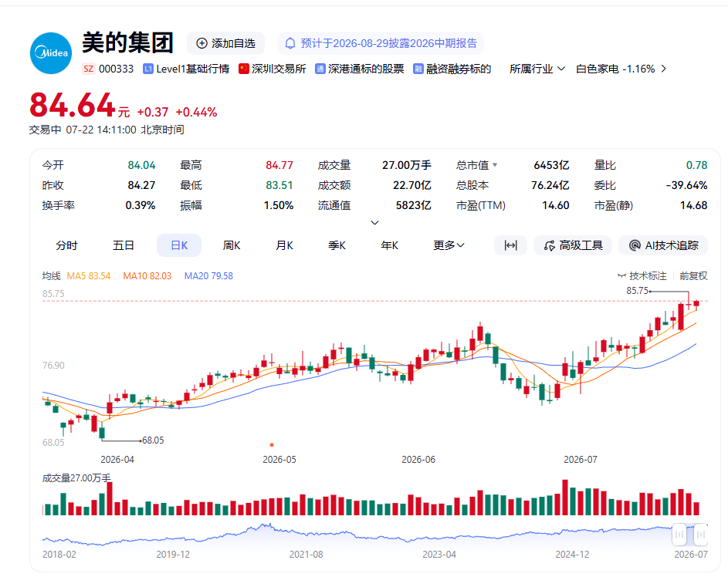This screenshot has height=577, width=728.
Task: Click the 量比 value 0.78
Action: coord(697,165)
